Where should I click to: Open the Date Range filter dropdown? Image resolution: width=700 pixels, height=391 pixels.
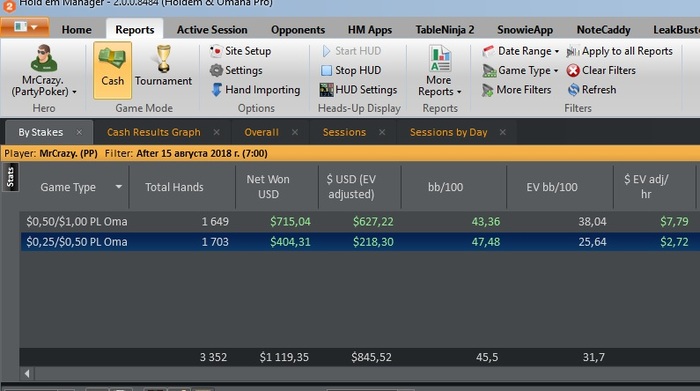[521, 51]
